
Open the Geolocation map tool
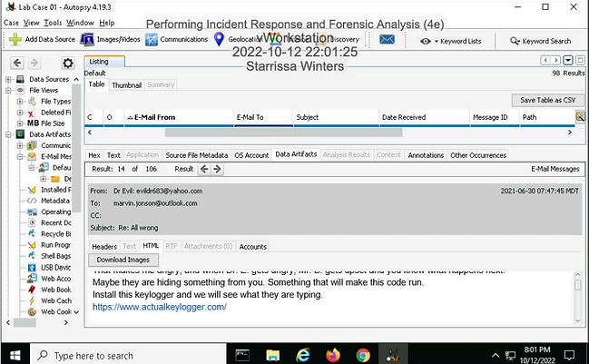(x=236, y=39)
